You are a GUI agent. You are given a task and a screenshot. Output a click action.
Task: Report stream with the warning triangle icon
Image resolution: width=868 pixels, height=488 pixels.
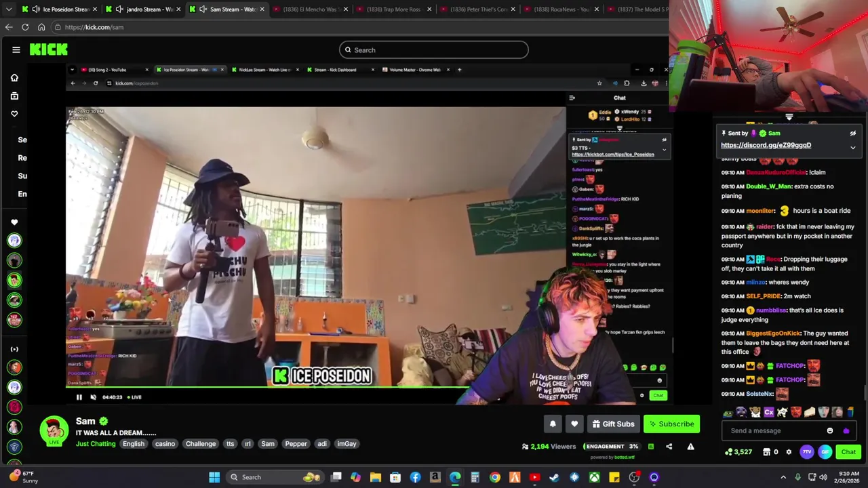690,447
